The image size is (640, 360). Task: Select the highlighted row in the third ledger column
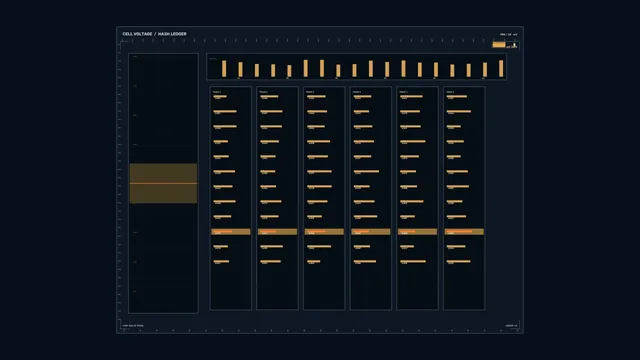pos(324,232)
